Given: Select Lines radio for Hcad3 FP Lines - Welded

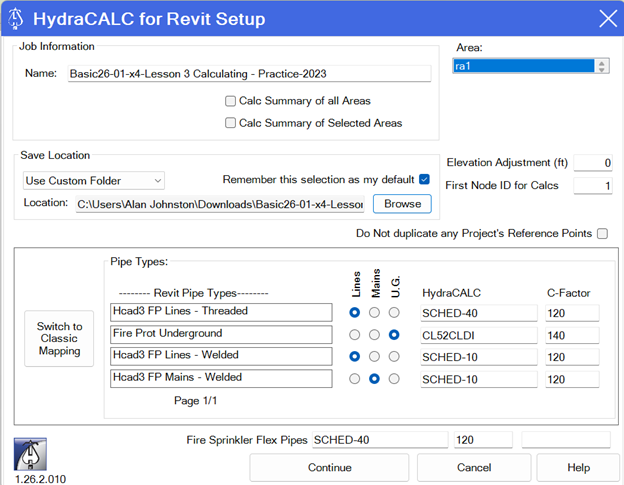Looking at the screenshot, I should click(355, 356).
